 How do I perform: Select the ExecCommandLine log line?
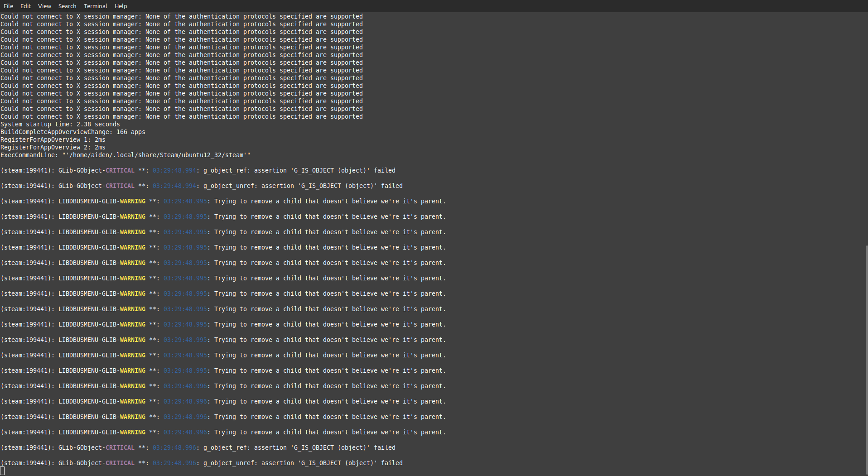click(125, 155)
